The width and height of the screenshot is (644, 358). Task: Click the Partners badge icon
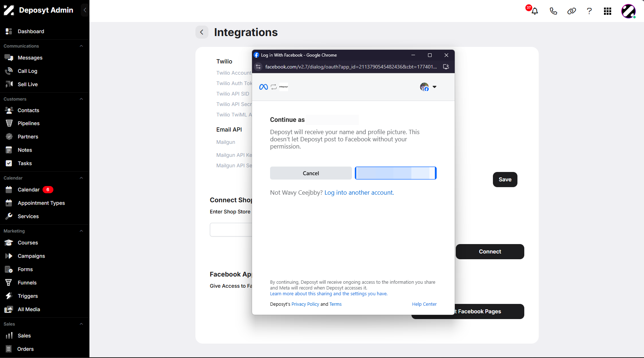pyautogui.click(x=9, y=137)
